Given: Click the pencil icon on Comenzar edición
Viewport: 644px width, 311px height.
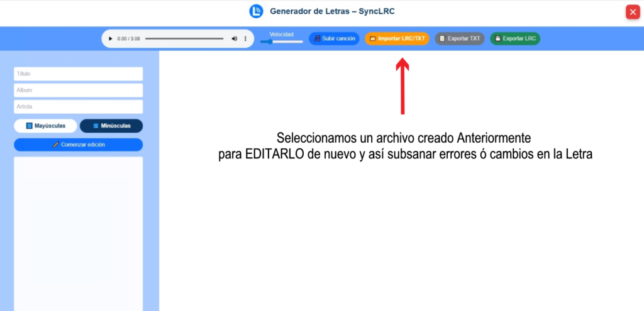Looking at the screenshot, I should click(56, 145).
